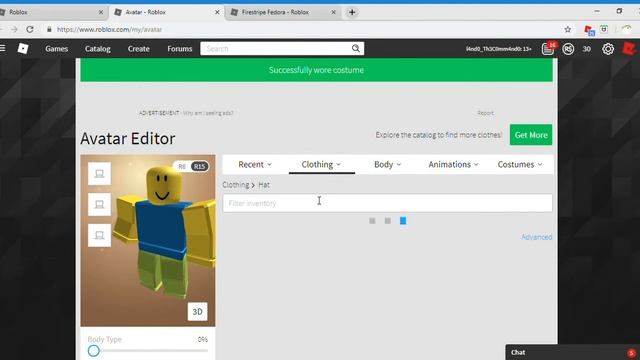Close the Avatar - Roblox tab
The height and width of the screenshot is (360, 640).
point(217,12)
